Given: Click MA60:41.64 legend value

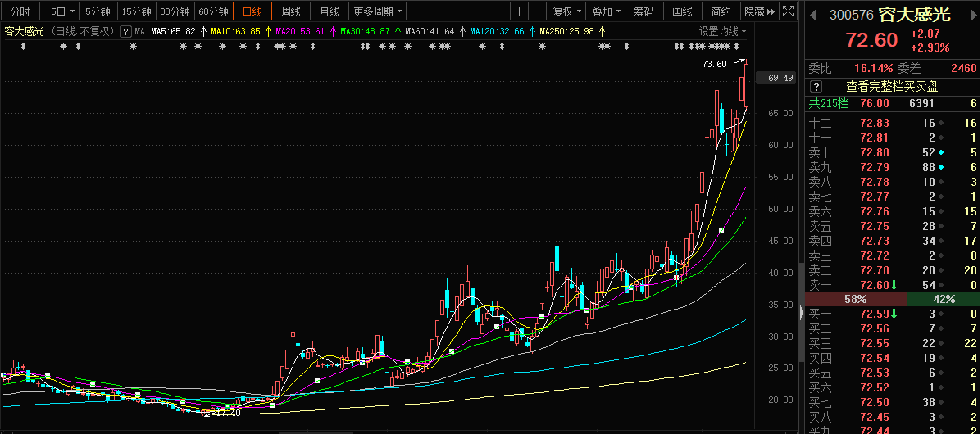Looking at the screenshot, I should coord(430,32).
